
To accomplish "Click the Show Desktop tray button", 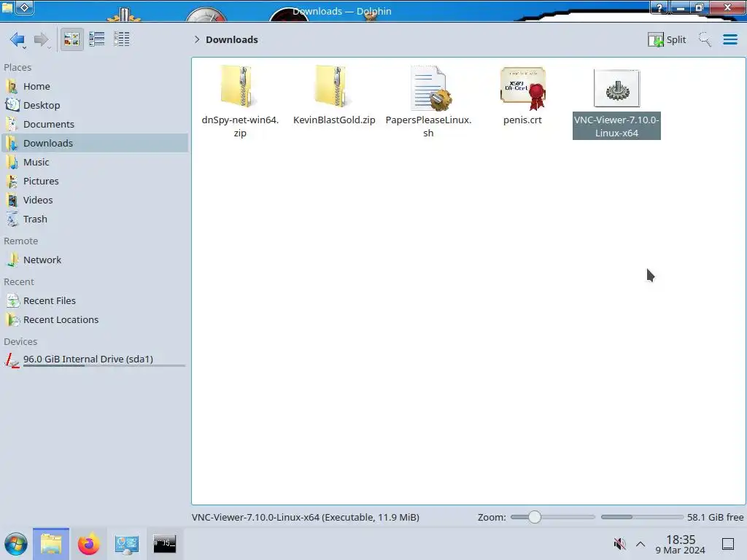I will (728, 544).
